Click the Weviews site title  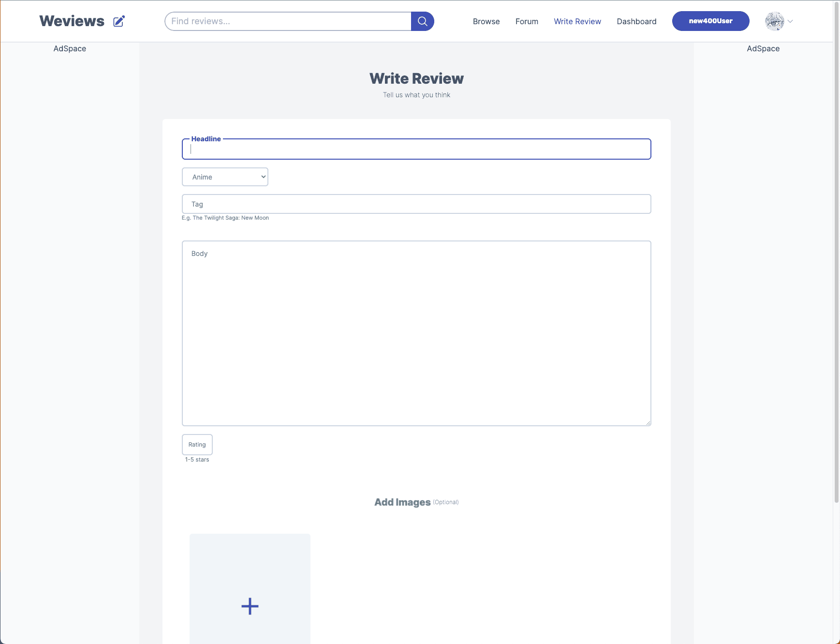(72, 21)
